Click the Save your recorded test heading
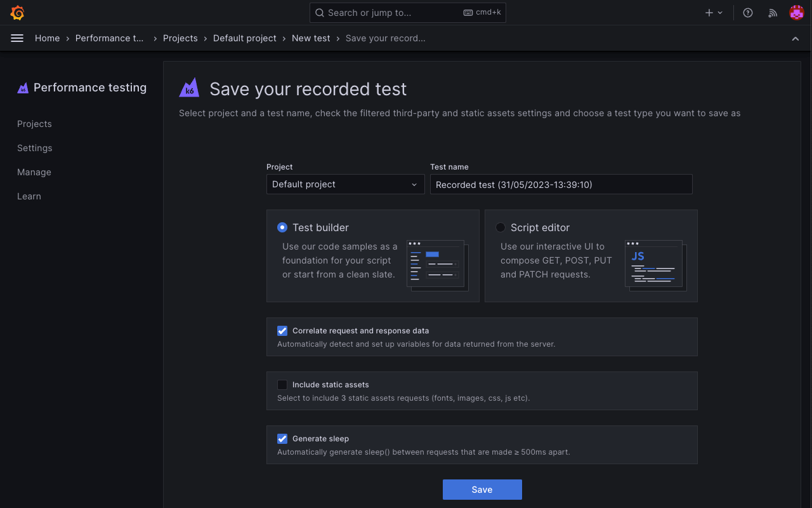 (308, 89)
